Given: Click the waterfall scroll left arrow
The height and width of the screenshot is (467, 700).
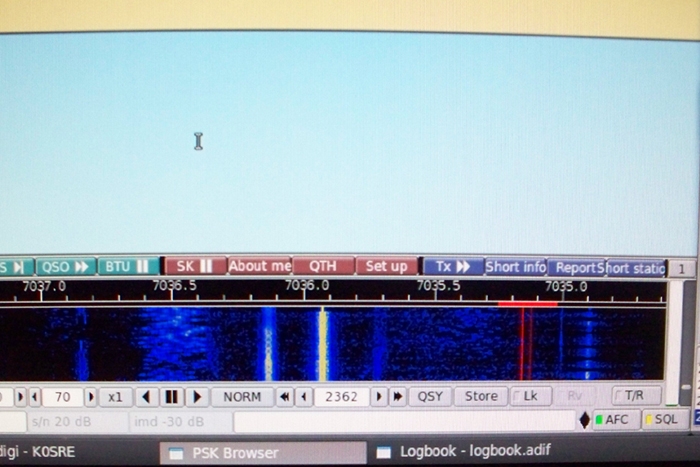Looking at the screenshot, I should point(147,397).
